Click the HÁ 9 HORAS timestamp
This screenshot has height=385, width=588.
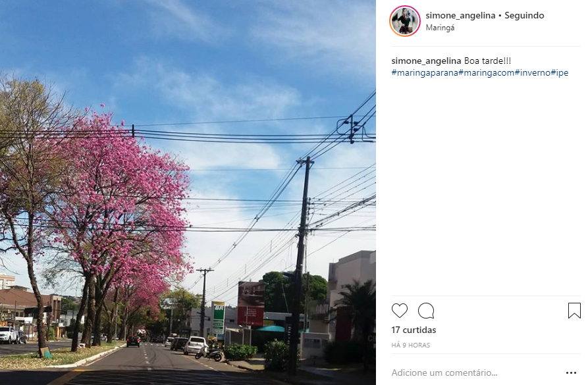[411, 346]
